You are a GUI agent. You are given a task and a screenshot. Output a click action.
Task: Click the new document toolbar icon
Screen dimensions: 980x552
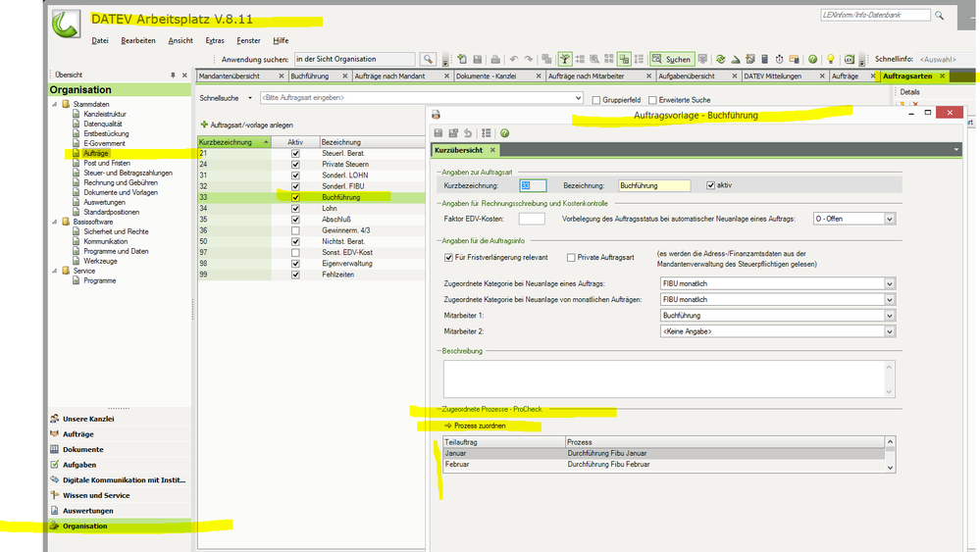[x=462, y=59]
